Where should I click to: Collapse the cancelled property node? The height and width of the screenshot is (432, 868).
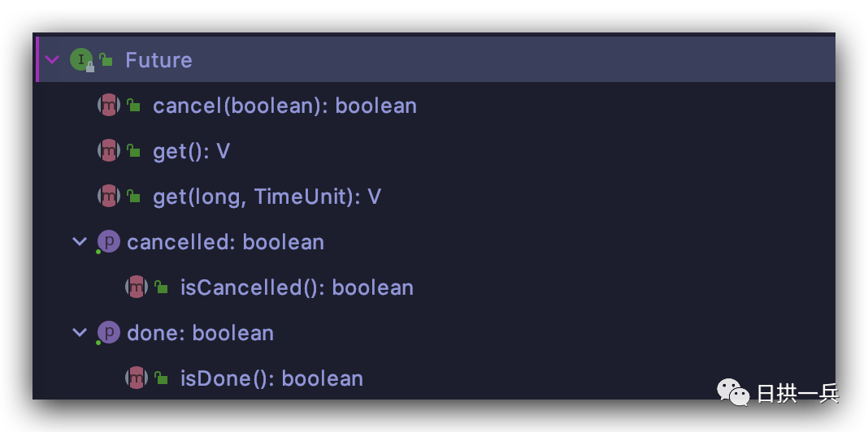[x=80, y=242]
